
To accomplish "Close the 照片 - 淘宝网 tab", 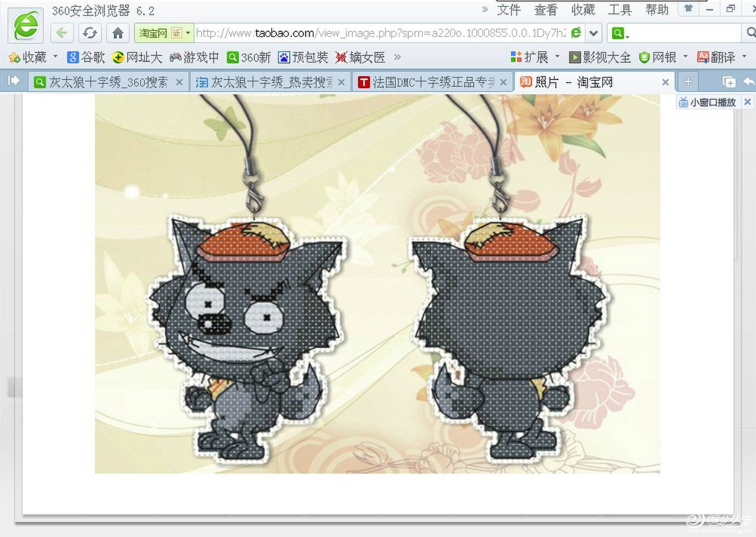I will pyautogui.click(x=666, y=82).
